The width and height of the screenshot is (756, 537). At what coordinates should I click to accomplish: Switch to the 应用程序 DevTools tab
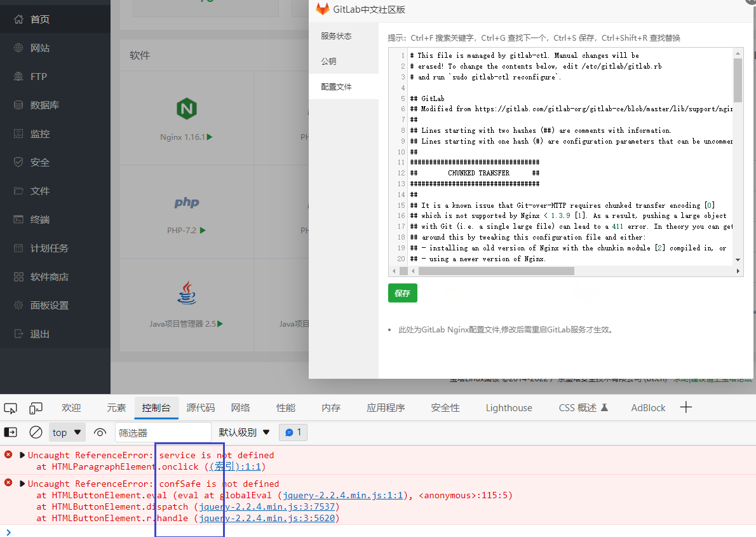pyautogui.click(x=386, y=408)
